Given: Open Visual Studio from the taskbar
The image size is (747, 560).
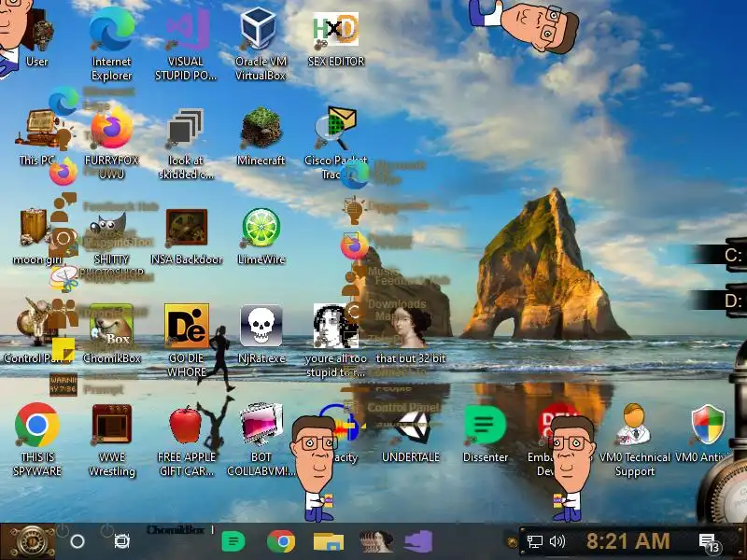Looking at the screenshot, I should [418, 541].
